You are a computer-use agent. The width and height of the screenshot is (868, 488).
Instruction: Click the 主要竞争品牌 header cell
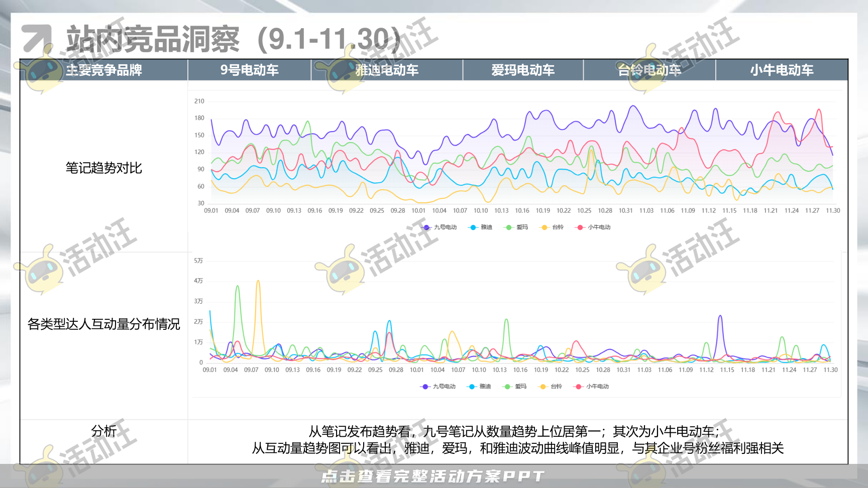[104, 70]
